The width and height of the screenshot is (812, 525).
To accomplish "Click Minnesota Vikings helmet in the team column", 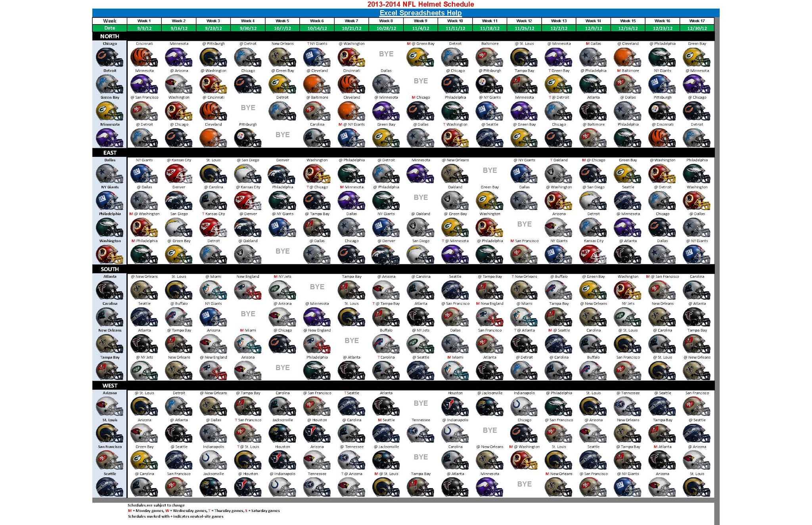I will [109, 138].
